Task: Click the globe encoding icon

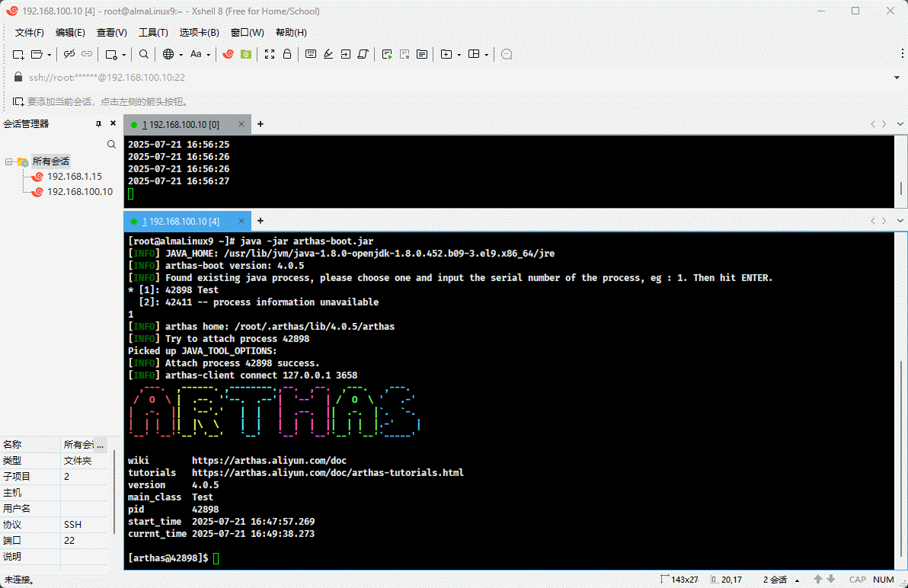Action: [168, 54]
